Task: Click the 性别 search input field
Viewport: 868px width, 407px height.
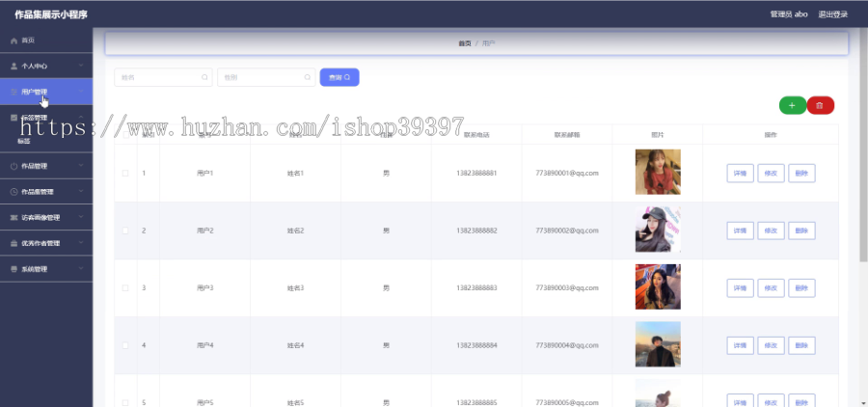Action: tap(266, 77)
